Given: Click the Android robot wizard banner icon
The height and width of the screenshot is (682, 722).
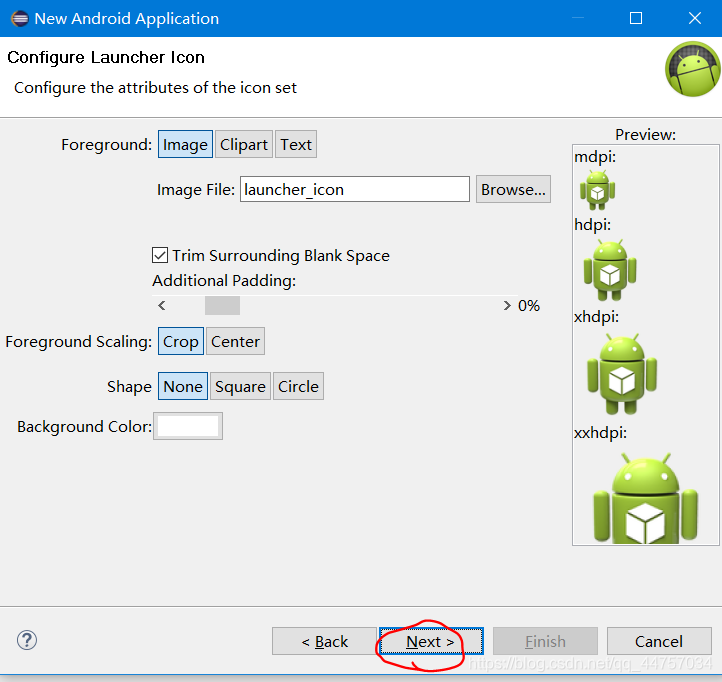Looking at the screenshot, I should (x=693, y=69).
